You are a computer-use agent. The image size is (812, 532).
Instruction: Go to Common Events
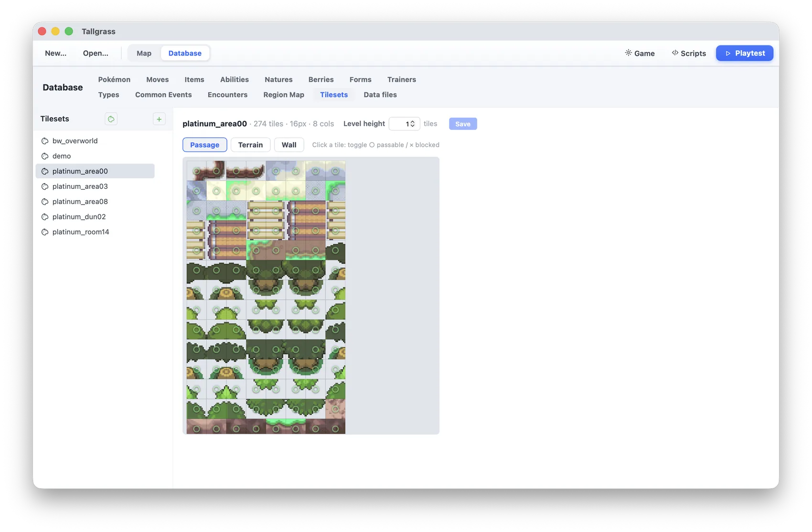point(163,95)
